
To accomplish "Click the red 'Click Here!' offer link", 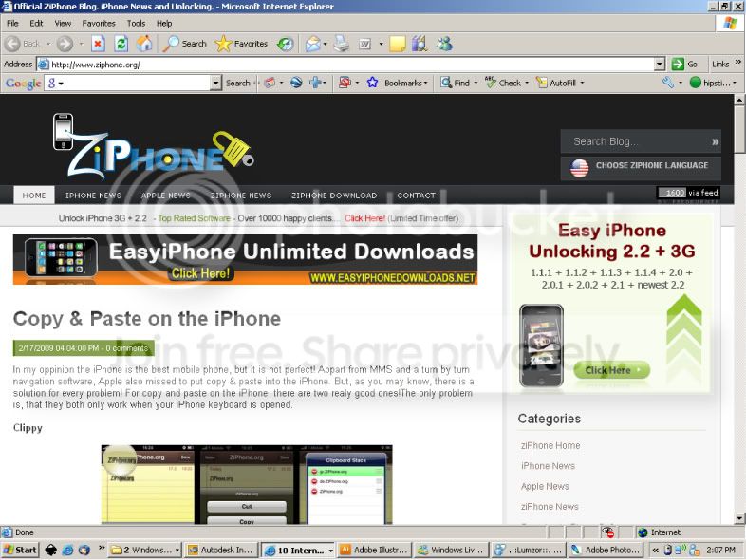I will pos(364,218).
